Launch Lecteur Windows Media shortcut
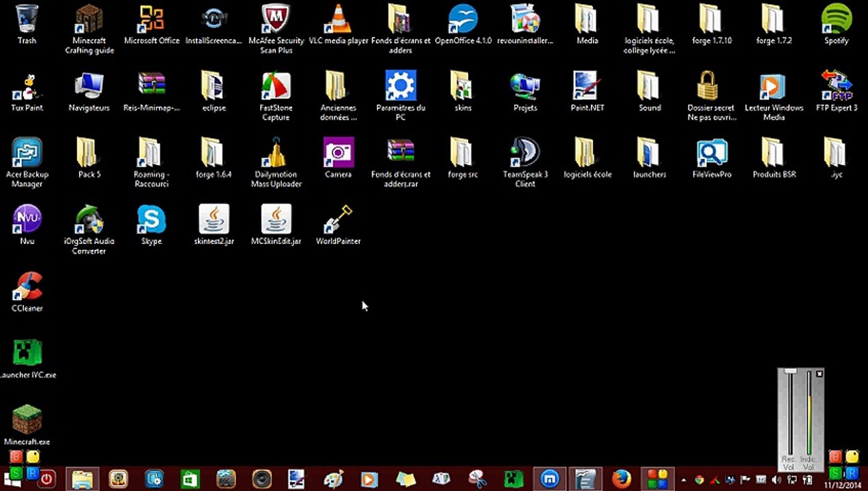 (774, 97)
